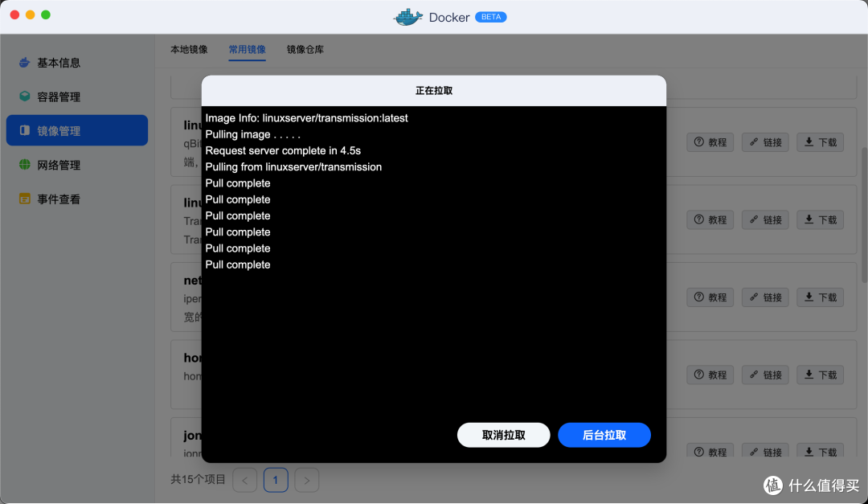868x504 pixels.
Task: Click the BETA badge
Action: (x=491, y=17)
